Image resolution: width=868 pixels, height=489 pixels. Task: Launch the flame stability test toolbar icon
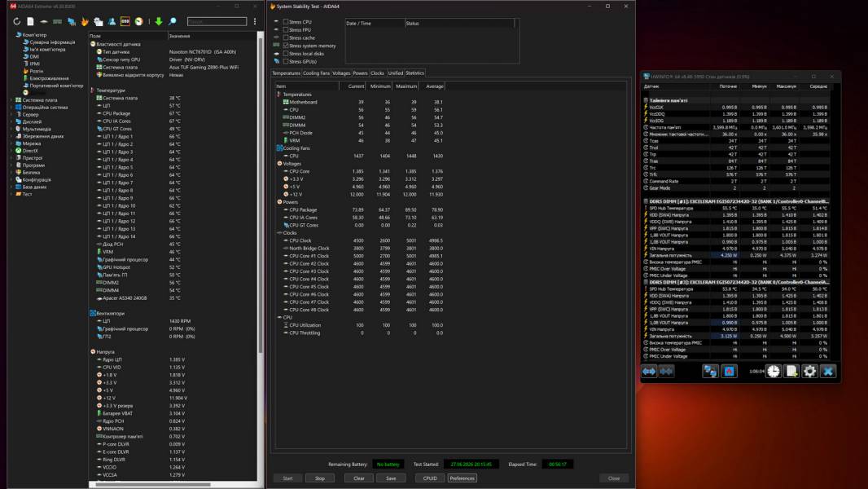point(85,22)
